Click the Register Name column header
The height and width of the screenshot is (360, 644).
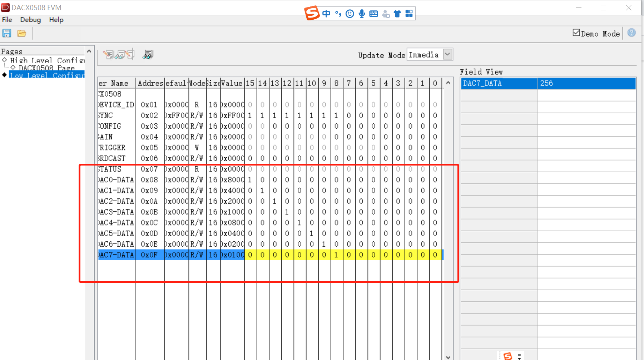point(117,83)
